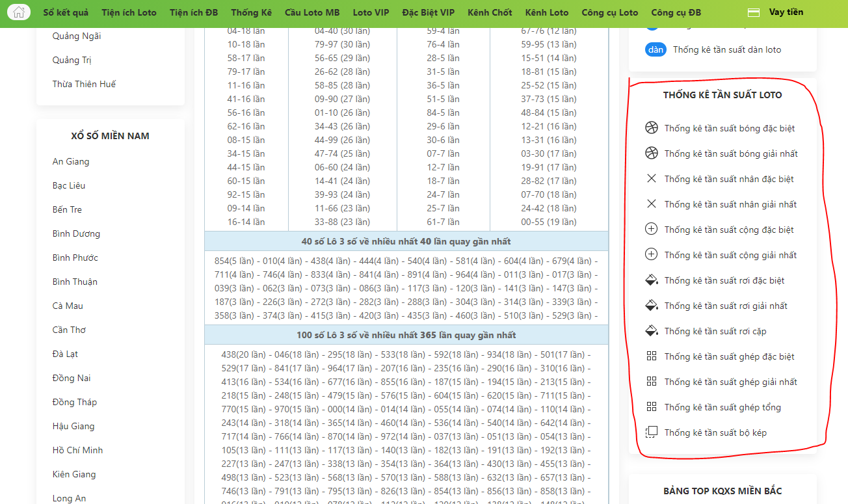Image resolution: width=848 pixels, height=504 pixels.
Task: Click the paint bucket icon for rơi đặc biệt
Action: pos(652,280)
